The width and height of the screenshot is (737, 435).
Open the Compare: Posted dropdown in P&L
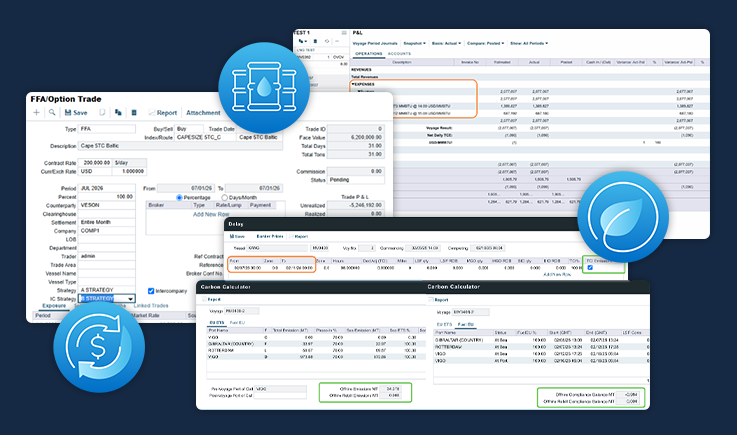point(485,43)
